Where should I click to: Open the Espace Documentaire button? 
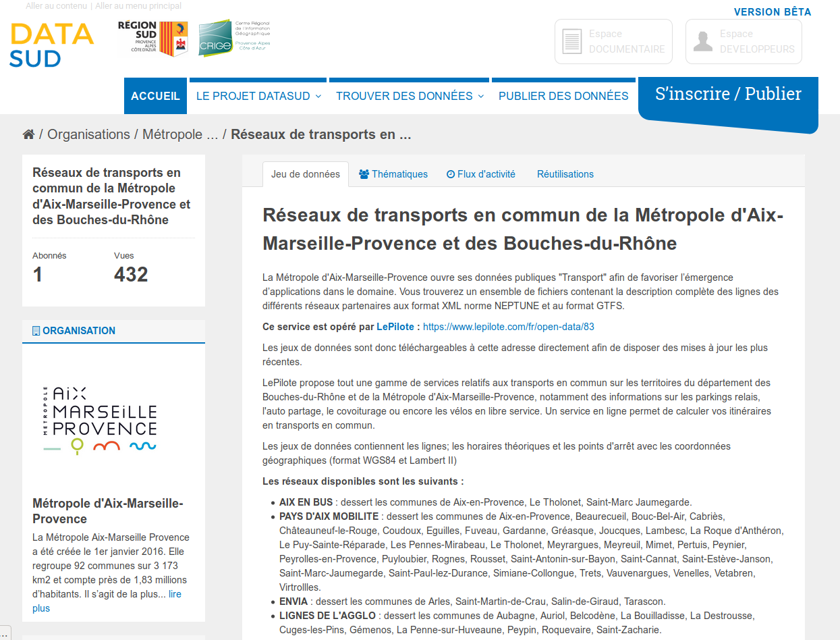(613, 41)
